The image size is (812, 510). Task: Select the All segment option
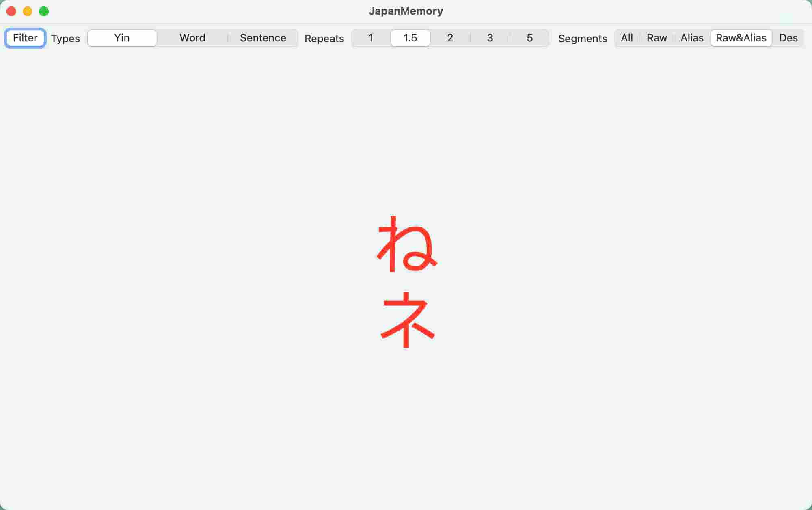(x=627, y=38)
